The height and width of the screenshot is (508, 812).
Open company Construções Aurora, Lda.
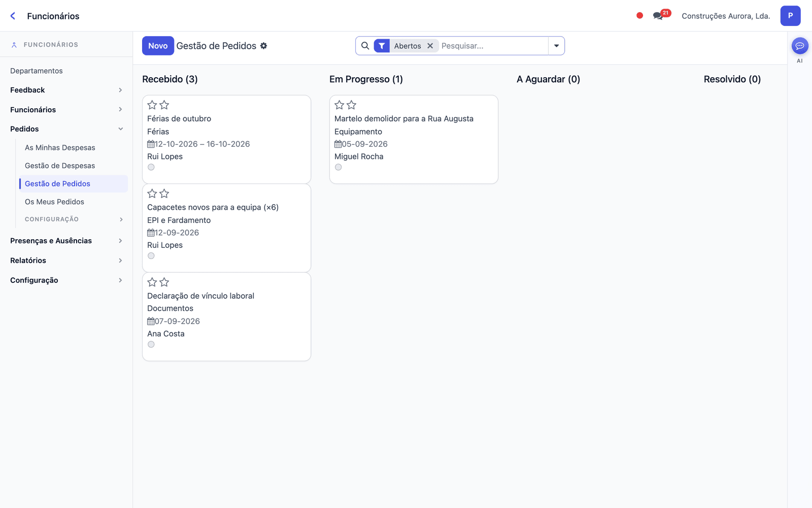click(726, 16)
